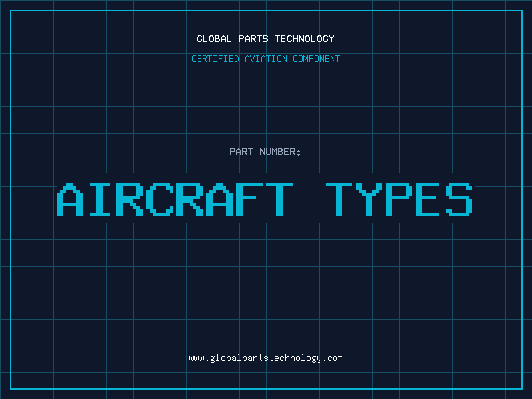Viewport: 532px width, 399px height.
Task: Select the CERTIFIED AVIATION COMPONENT subtitle
Action: (265, 59)
